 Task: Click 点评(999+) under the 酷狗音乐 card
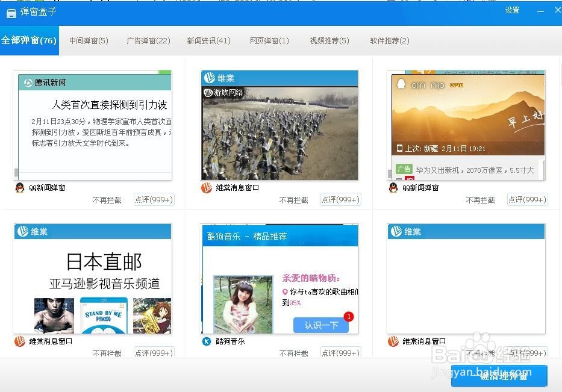click(x=340, y=353)
